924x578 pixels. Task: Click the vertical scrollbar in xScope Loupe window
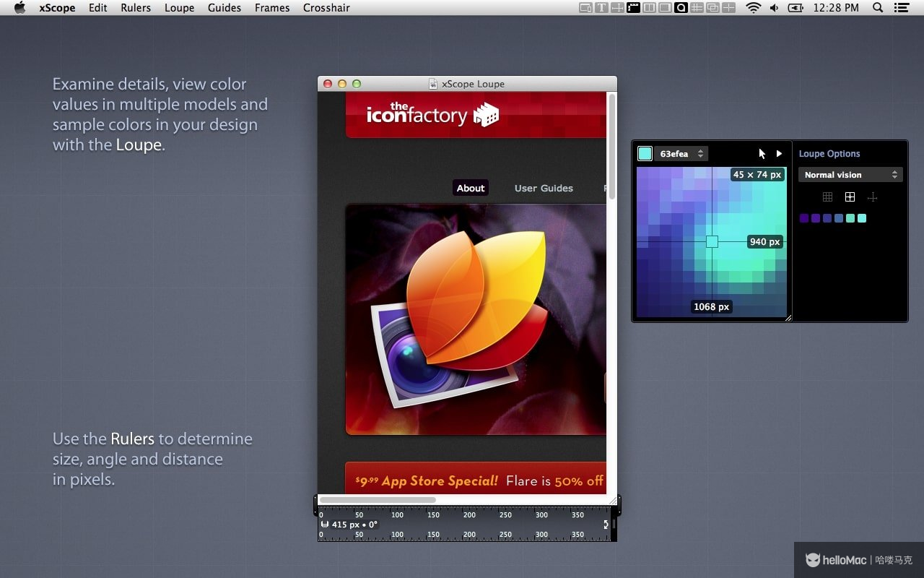pyautogui.click(x=612, y=146)
